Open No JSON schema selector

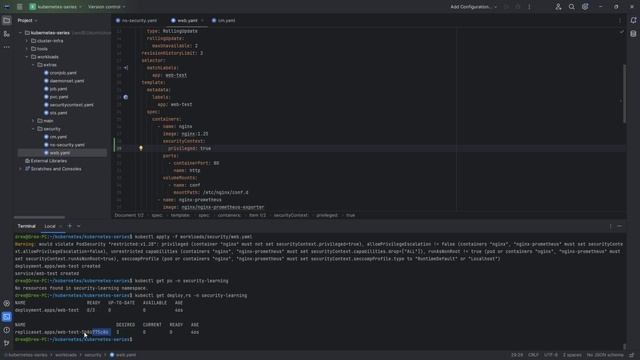pyautogui.click(x=605, y=355)
